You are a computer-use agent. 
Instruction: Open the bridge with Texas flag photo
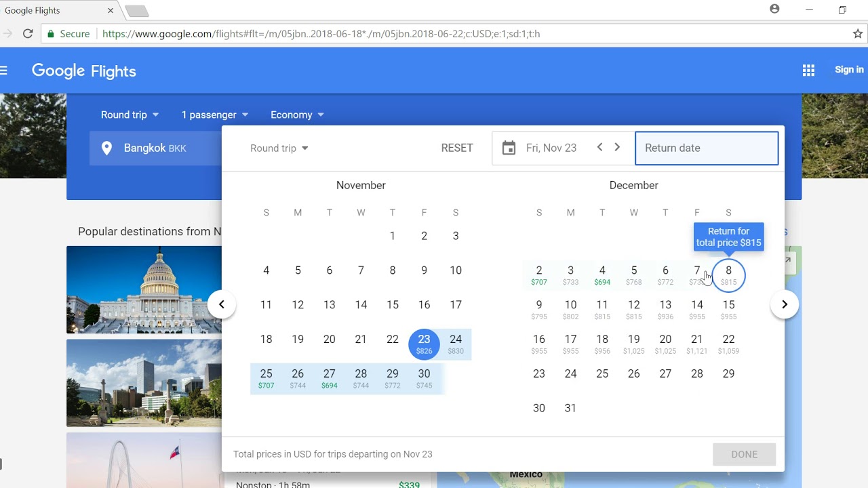144,460
